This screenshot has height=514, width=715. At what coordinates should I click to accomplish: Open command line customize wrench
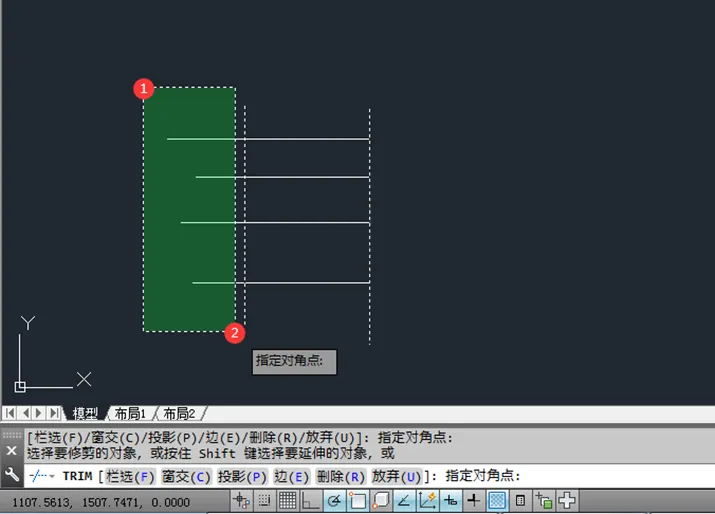pyautogui.click(x=11, y=475)
